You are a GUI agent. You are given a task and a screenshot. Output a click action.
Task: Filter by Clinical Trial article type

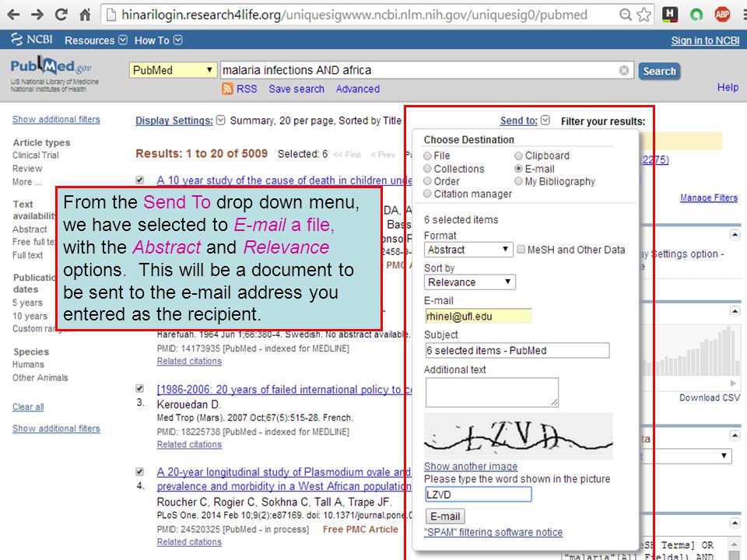click(x=36, y=156)
